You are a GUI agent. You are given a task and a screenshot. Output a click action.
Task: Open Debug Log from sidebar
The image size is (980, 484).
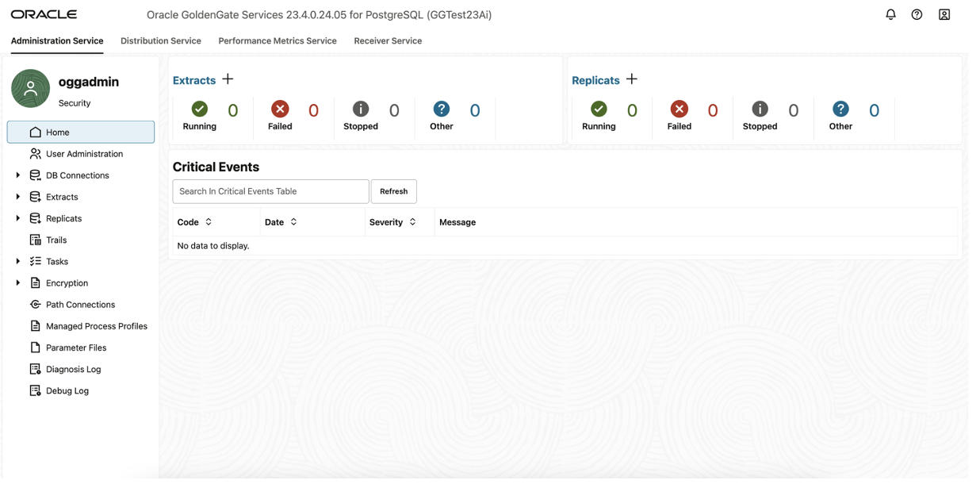pos(67,390)
